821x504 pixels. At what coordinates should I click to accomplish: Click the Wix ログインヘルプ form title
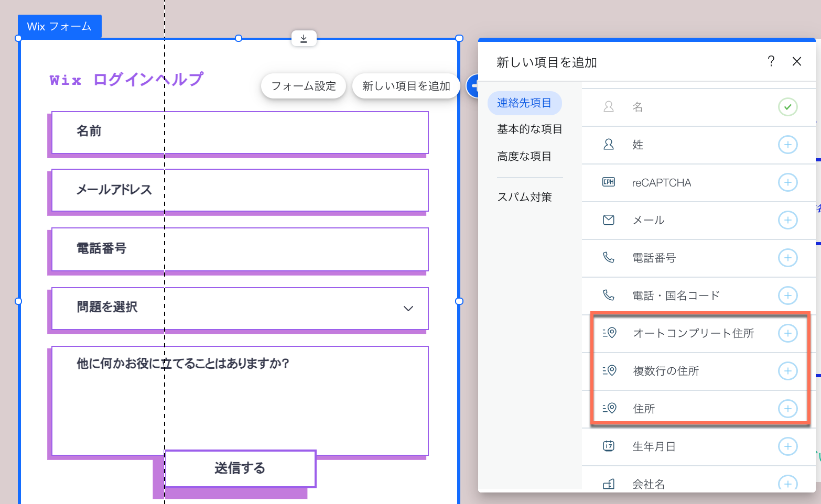coord(126,80)
